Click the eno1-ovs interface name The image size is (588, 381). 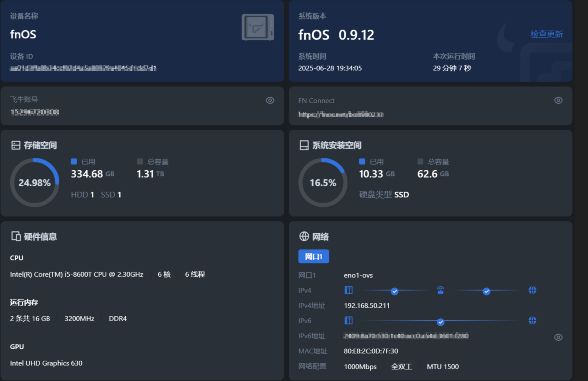click(x=358, y=275)
